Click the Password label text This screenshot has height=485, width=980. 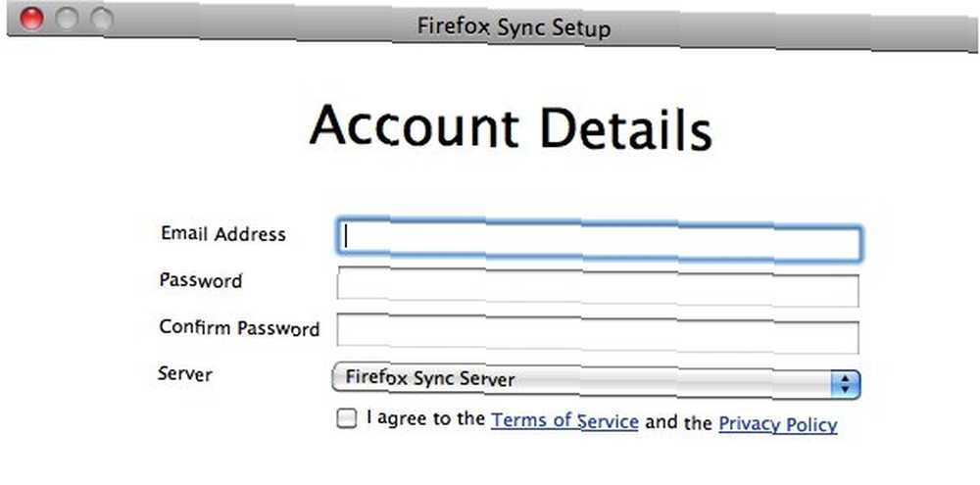[201, 280]
